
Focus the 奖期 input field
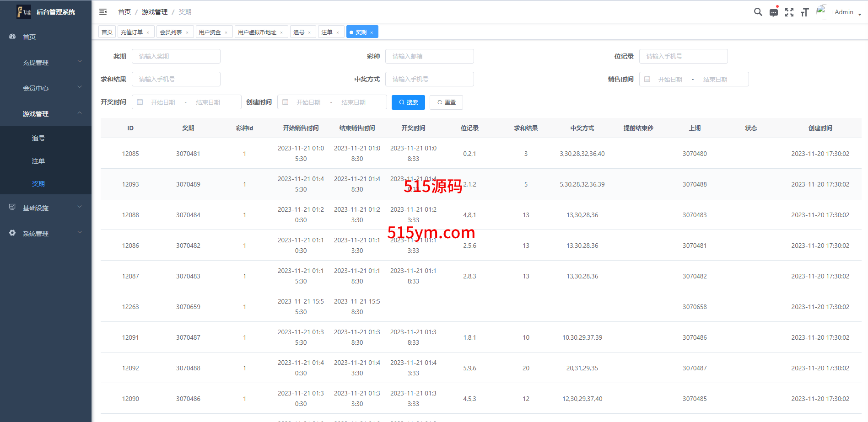coord(176,56)
